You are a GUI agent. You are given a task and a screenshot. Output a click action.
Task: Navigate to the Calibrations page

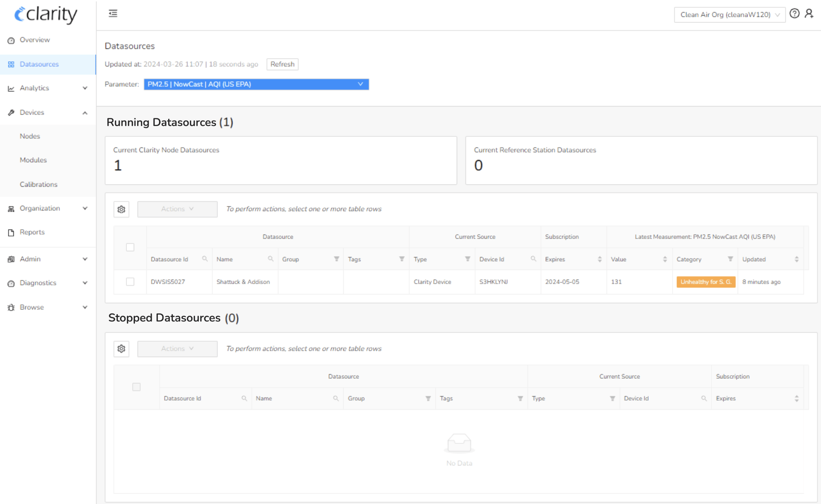tap(39, 184)
